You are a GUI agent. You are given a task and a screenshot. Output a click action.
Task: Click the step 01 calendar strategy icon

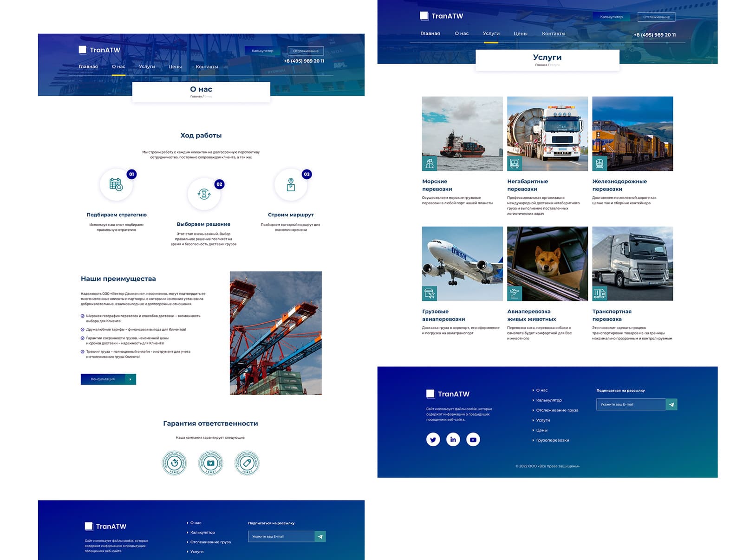point(116,184)
